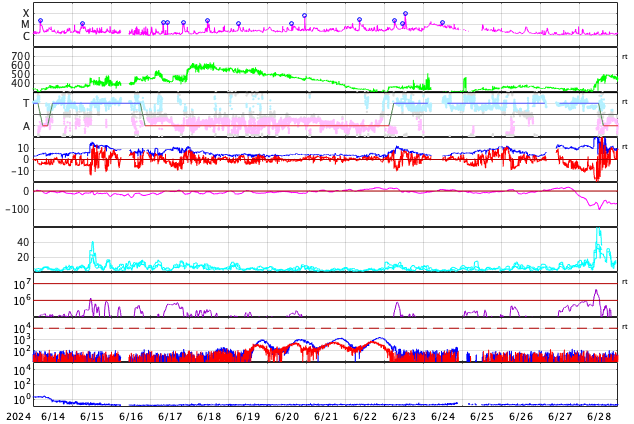The image size is (634, 424).
Task: Select the first flare marker before 6/14
Action: (40, 21)
